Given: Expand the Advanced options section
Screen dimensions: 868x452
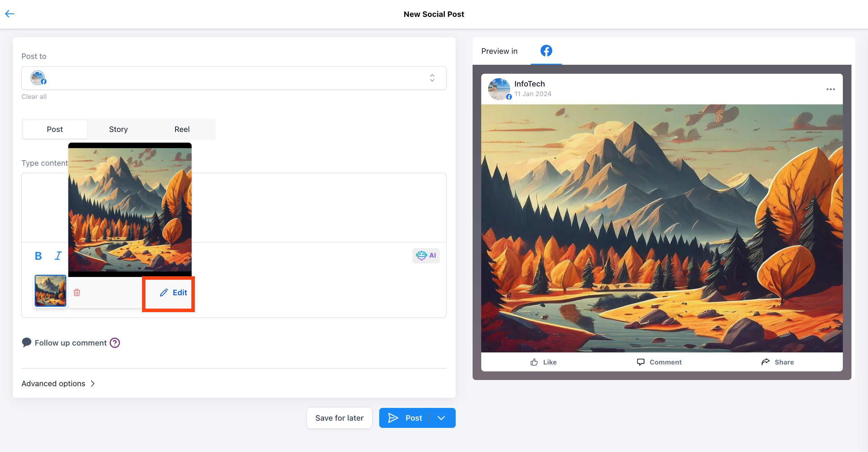Looking at the screenshot, I should pyautogui.click(x=58, y=383).
